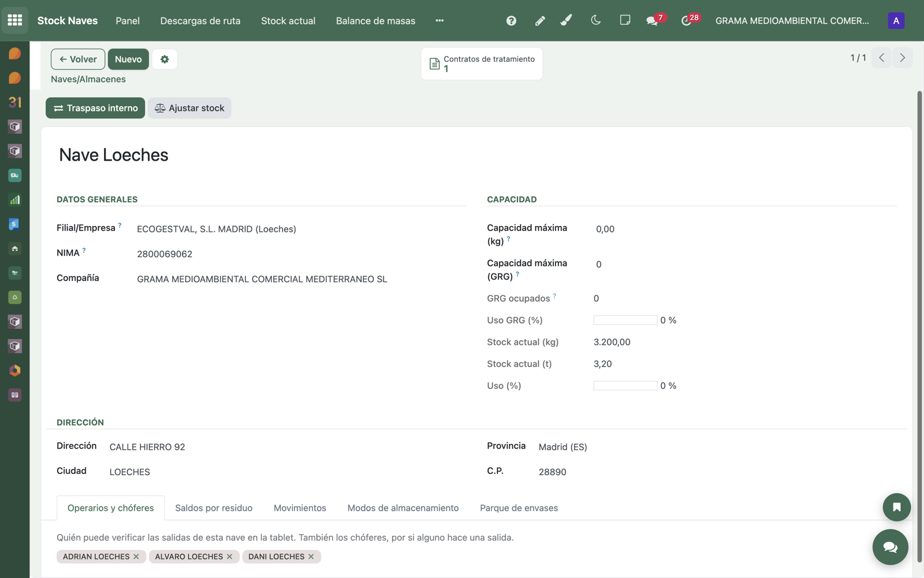Switch to Modos de almacenamiento tab
This screenshot has height=578, width=924.
[x=403, y=508]
